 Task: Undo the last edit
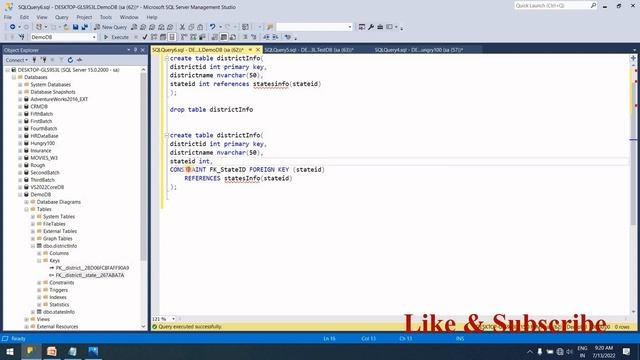(213, 27)
